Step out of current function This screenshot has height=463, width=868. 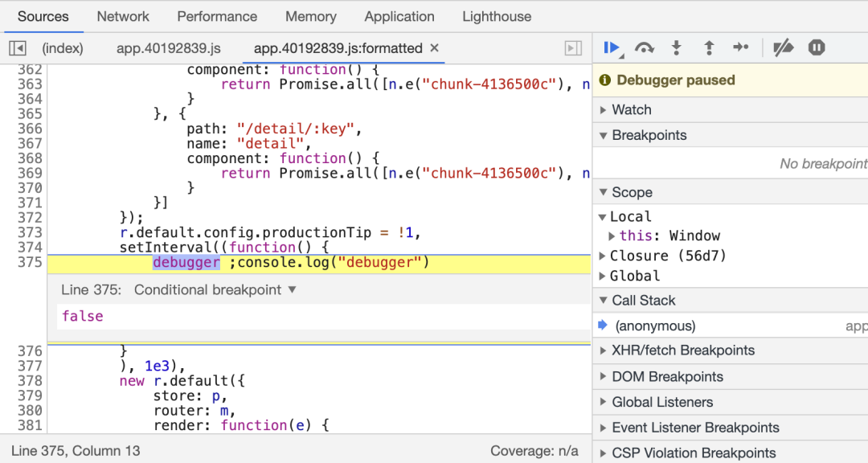[x=709, y=48]
